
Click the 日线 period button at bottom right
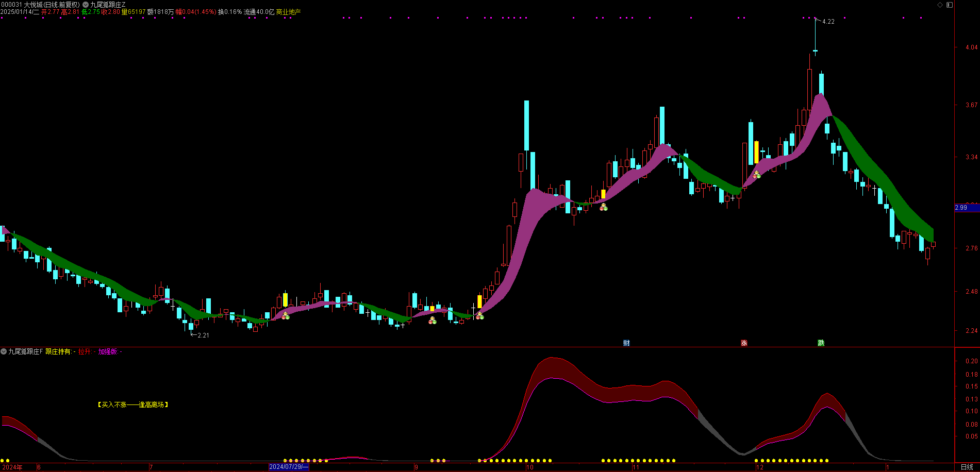click(967, 467)
